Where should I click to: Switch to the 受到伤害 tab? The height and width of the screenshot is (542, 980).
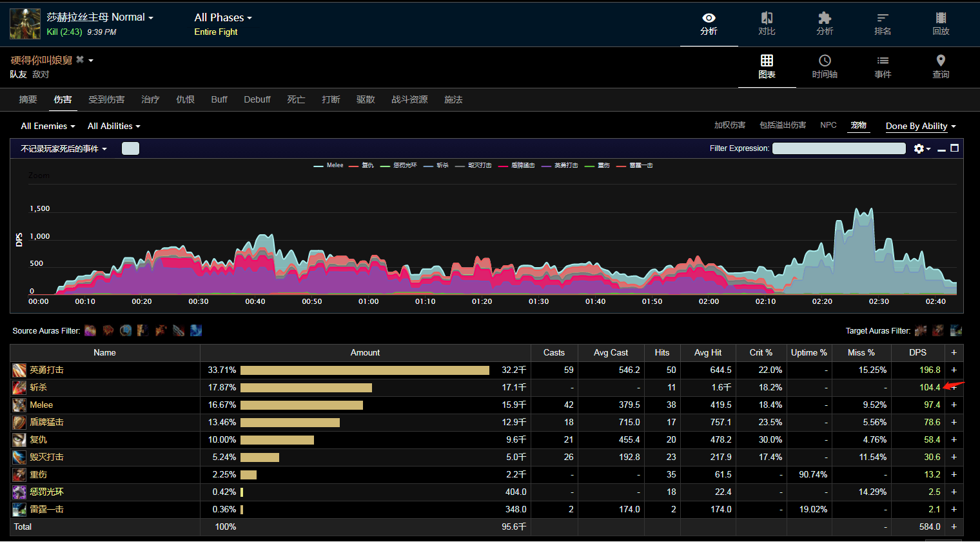coord(106,99)
